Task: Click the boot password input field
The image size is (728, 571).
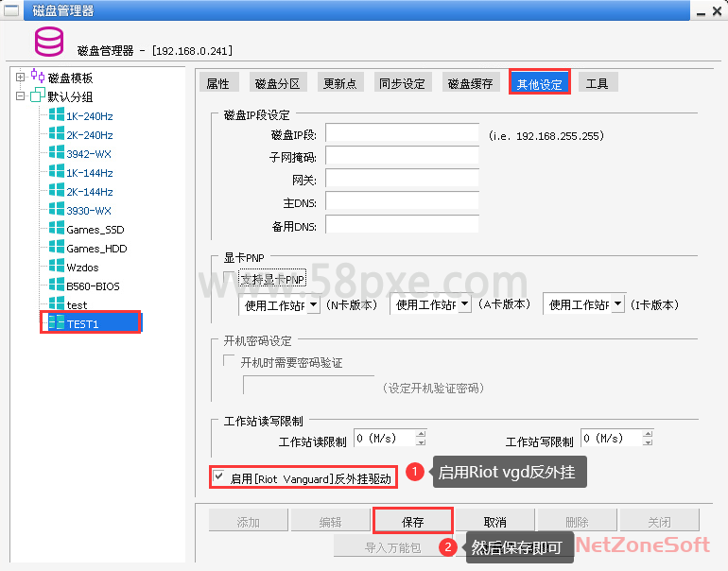Action: point(309,386)
